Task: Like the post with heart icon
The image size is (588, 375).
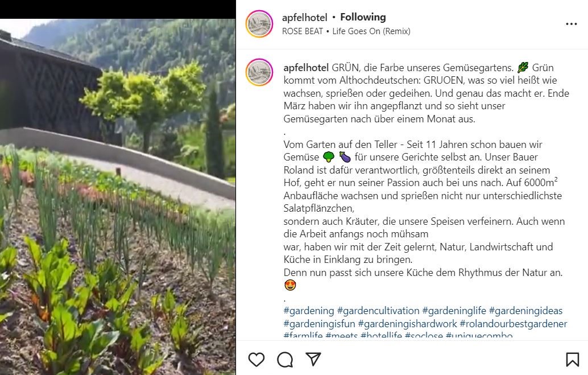Action: [x=256, y=360]
